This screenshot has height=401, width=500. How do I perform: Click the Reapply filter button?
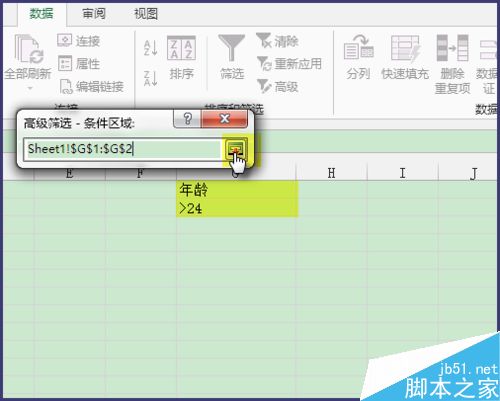[289, 63]
